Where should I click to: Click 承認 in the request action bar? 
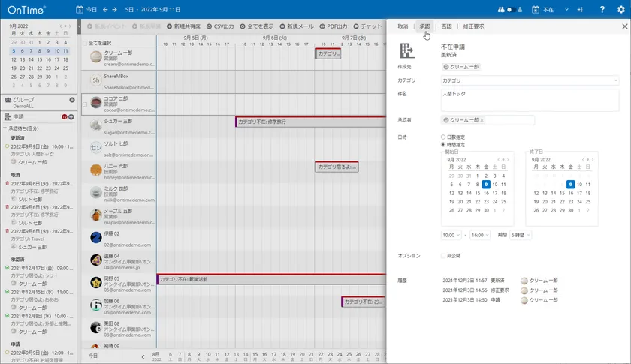point(425,26)
